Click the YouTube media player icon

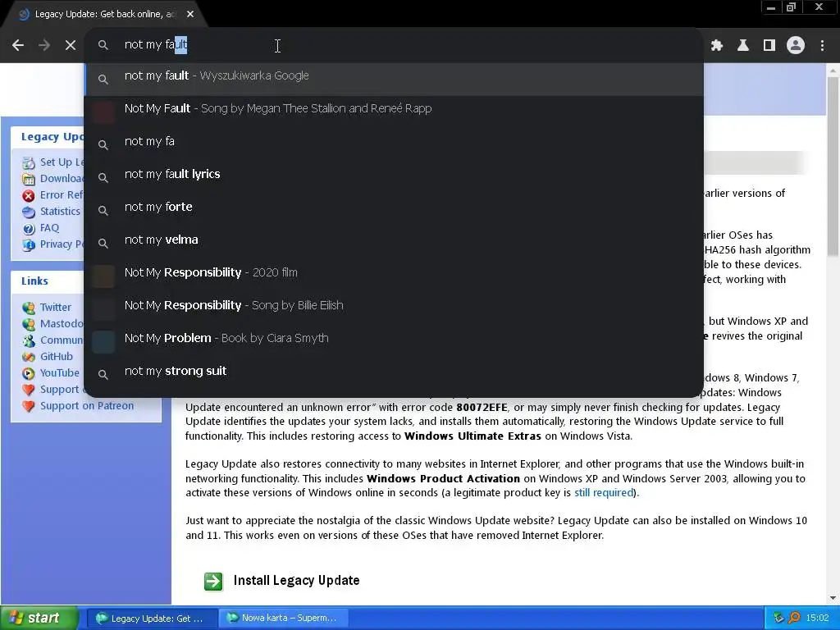coord(29,373)
